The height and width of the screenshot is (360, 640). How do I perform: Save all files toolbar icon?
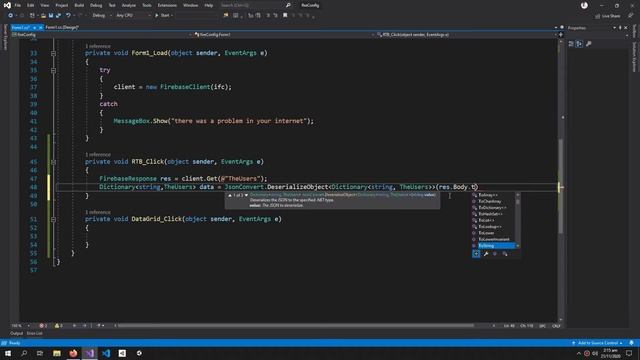[x=58, y=16]
